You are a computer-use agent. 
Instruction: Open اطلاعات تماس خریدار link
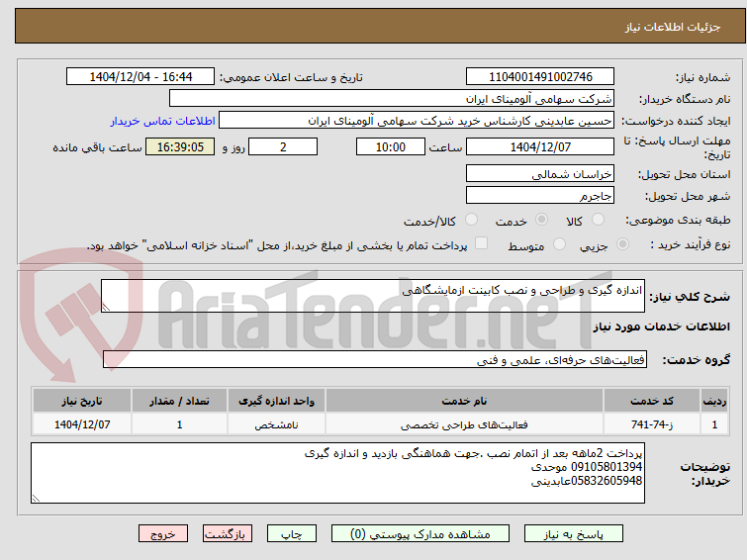[163, 121]
